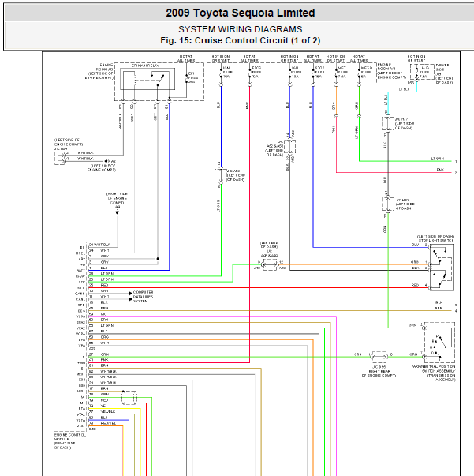Click the "ENGINE CONTROL MODULE" label
The height and width of the screenshot is (476, 474).
tap(69, 441)
